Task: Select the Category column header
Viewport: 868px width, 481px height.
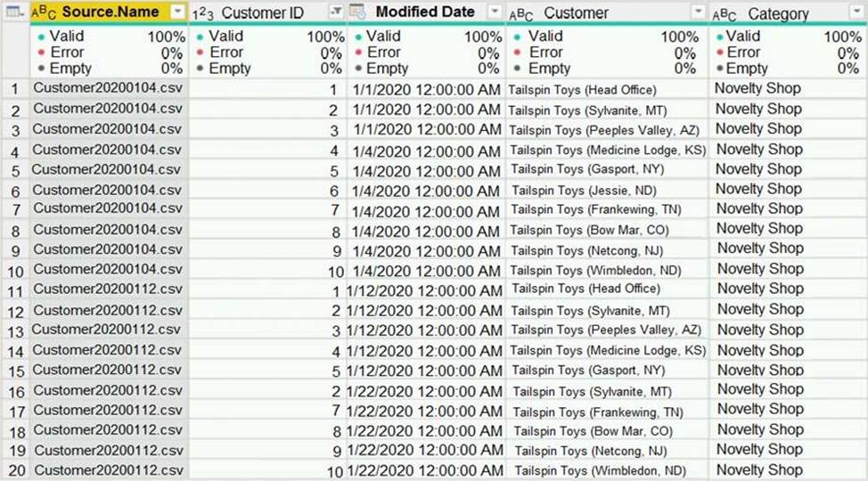Action: (778, 14)
